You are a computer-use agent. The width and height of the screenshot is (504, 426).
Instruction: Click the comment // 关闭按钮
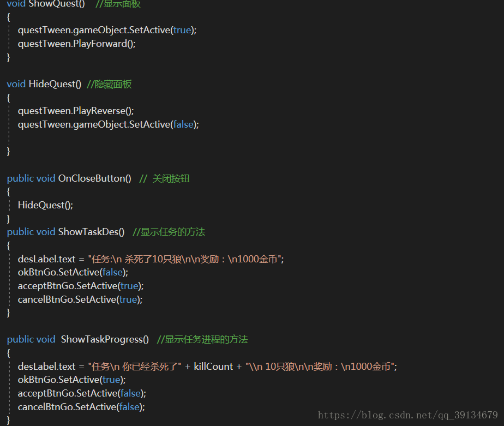pos(164,178)
